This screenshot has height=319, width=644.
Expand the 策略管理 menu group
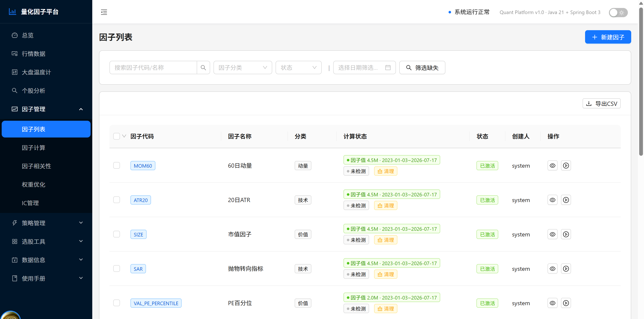pos(46,223)
